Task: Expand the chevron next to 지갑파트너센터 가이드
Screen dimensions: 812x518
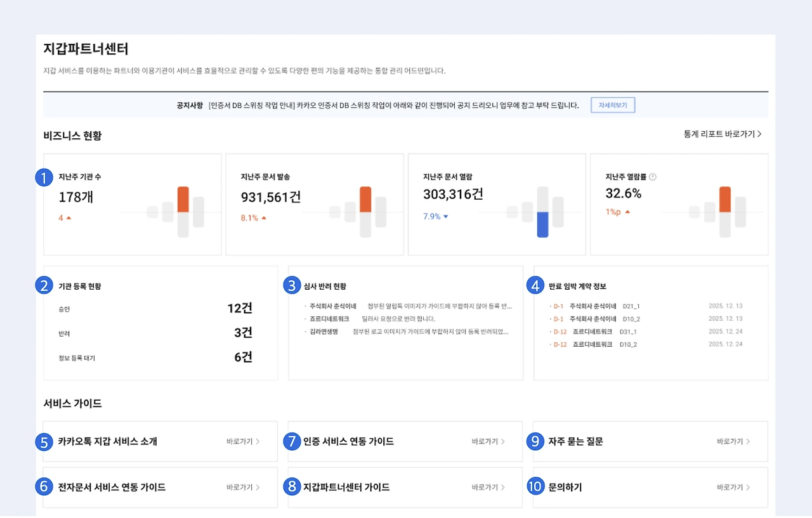Action: 503,487
